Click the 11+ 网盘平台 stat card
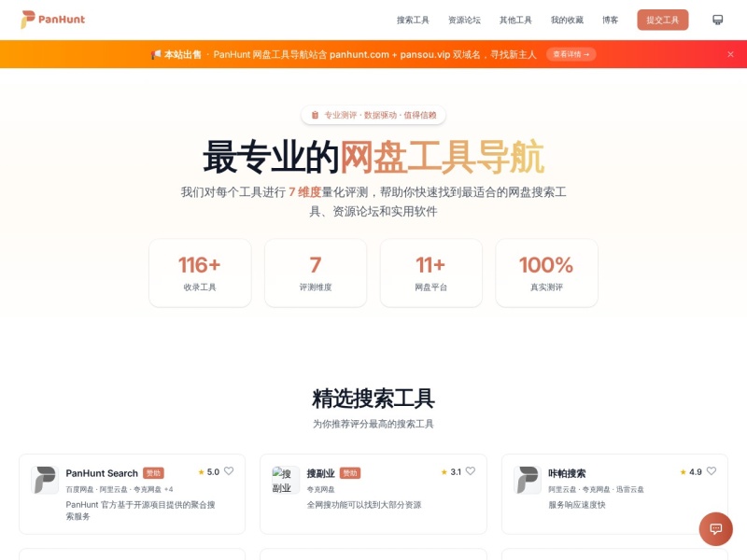Viewport: 747px width, 560px height. (x=431, y=273)
